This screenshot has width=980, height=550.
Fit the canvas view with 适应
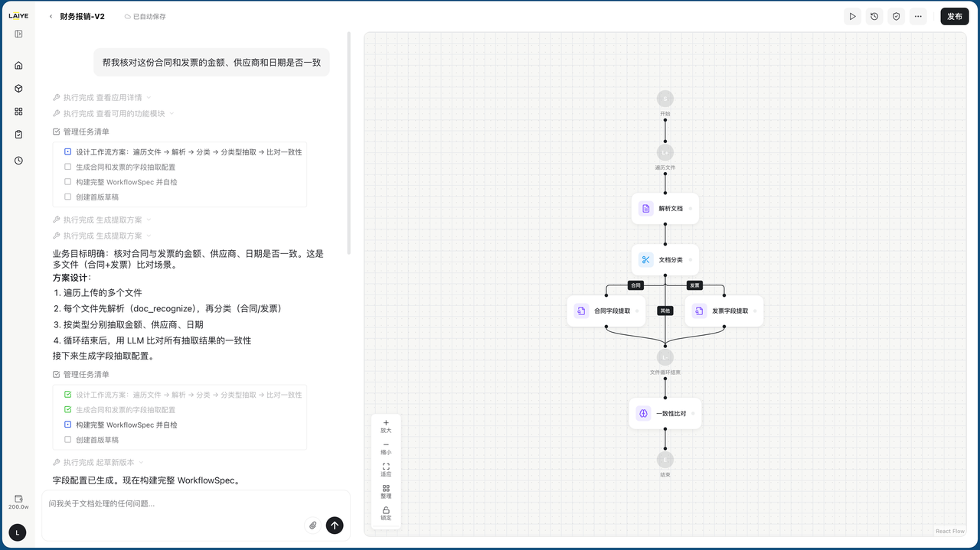(x=386, y=470)
